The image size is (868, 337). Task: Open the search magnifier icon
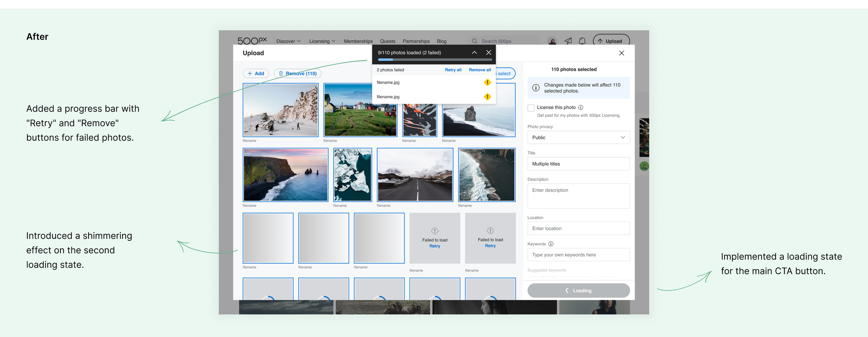(x=474, y=41)
